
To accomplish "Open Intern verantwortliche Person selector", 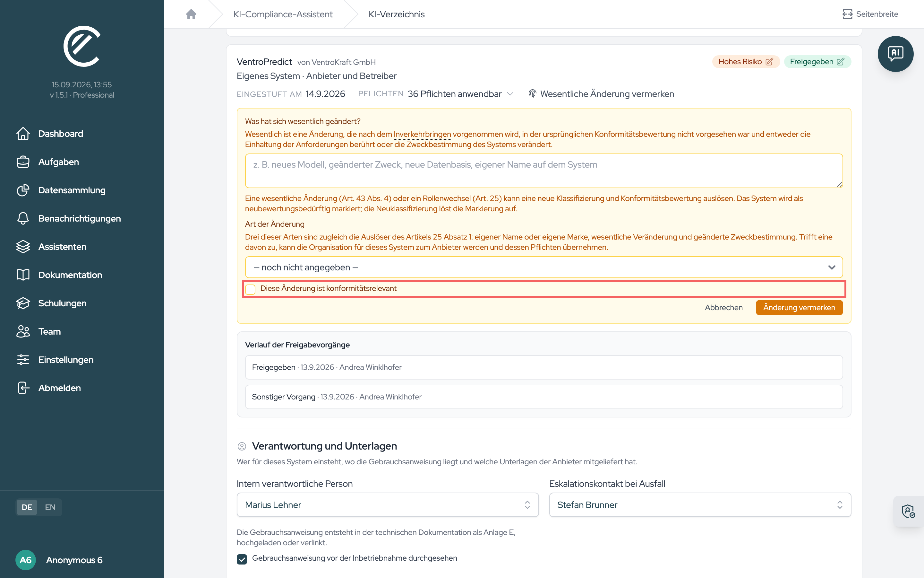I will coord(388,504).
